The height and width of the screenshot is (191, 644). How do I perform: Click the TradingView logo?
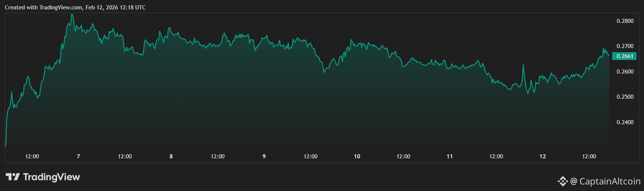[x=43, y=177]
